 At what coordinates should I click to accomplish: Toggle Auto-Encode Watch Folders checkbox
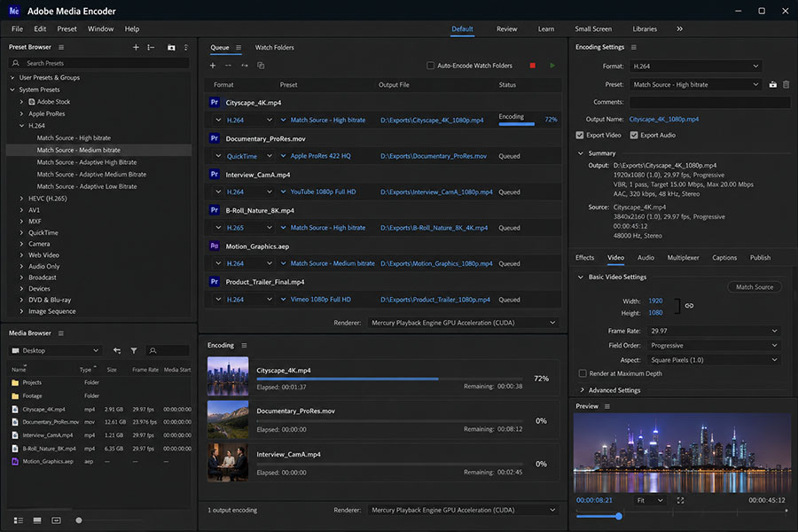tap(431, 65)
